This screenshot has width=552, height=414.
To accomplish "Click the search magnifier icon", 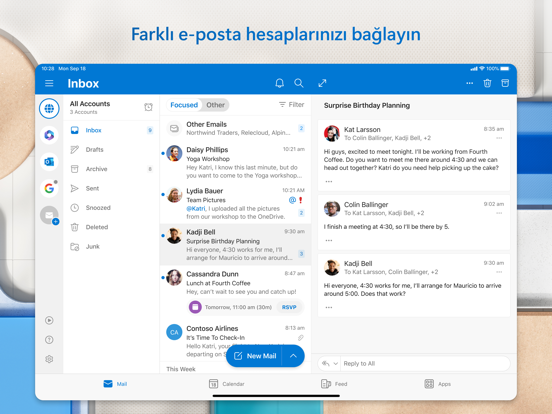I will click(299, 83).
